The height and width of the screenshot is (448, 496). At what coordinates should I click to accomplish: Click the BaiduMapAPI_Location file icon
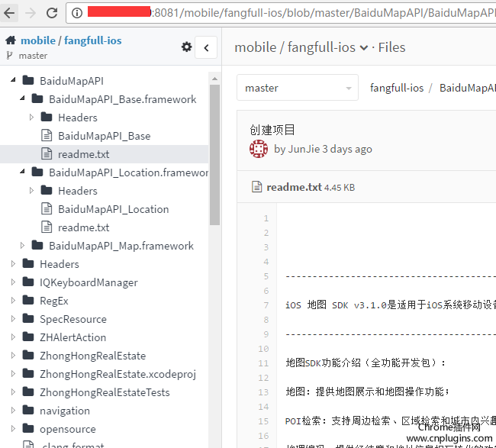coord(47,209)
